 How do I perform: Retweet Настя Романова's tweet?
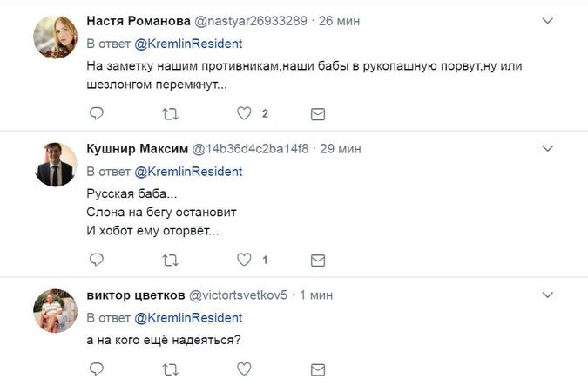pos(172,113)
